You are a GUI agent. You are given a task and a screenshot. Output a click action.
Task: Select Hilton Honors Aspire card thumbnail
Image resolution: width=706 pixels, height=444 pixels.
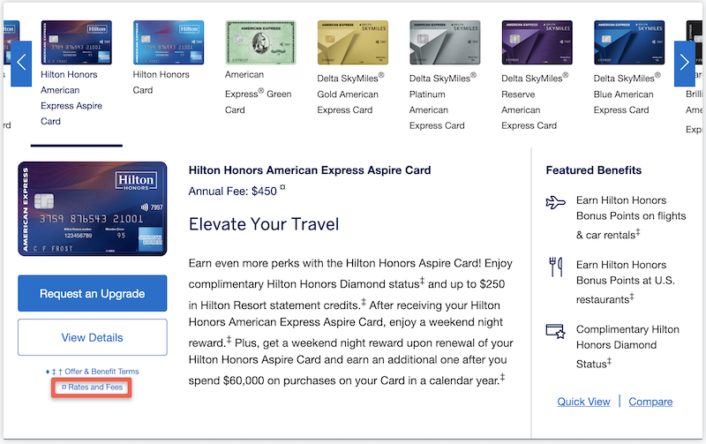click(x=76, y=43)
